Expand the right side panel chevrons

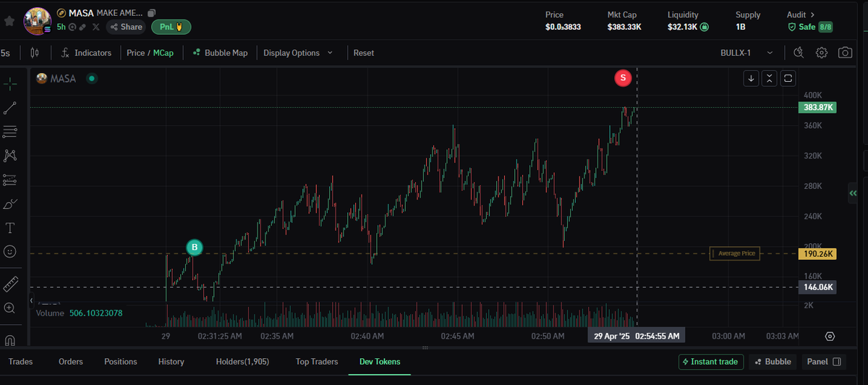(852, 193)
